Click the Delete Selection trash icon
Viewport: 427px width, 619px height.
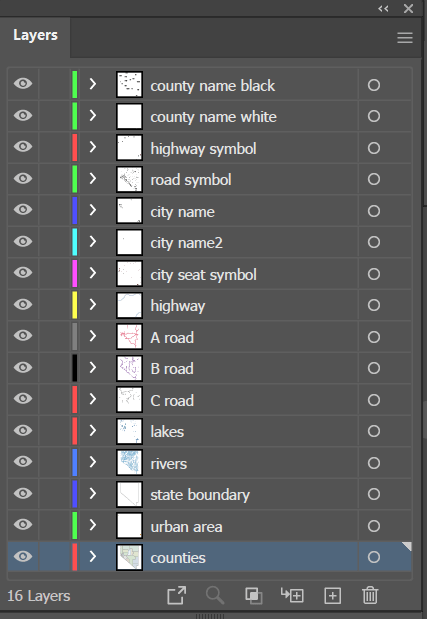pyautogui.click(x=370, y=595)
